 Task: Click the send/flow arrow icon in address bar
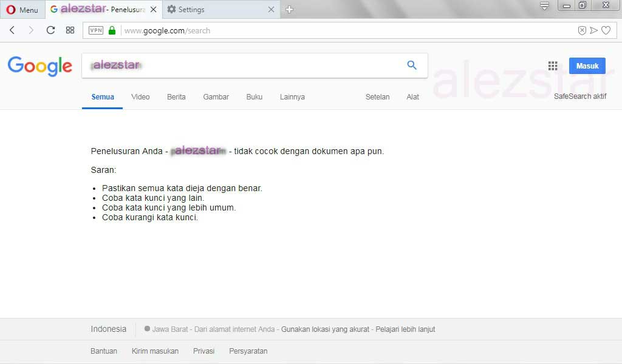(x=594, y=30)
